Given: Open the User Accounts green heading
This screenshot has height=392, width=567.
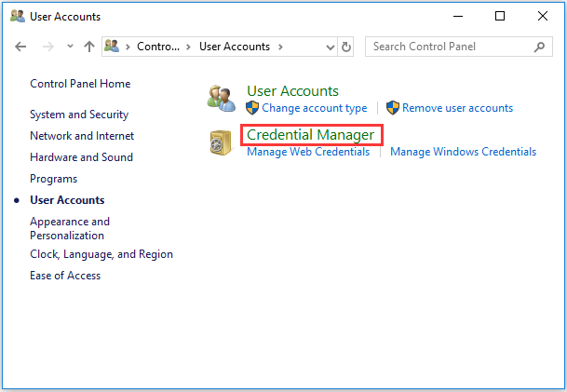Looking at the screenshot, I should click(x=292, y=91).
